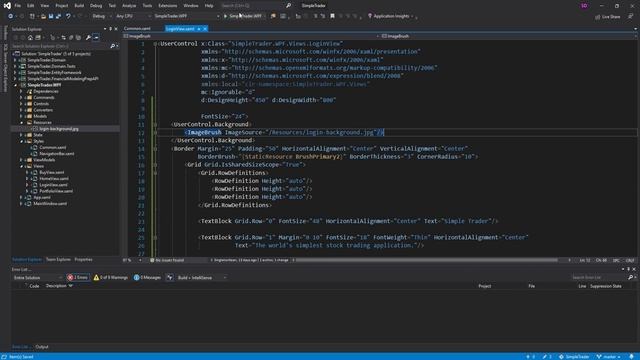Expand the Commands folder

tap(21, 97)
